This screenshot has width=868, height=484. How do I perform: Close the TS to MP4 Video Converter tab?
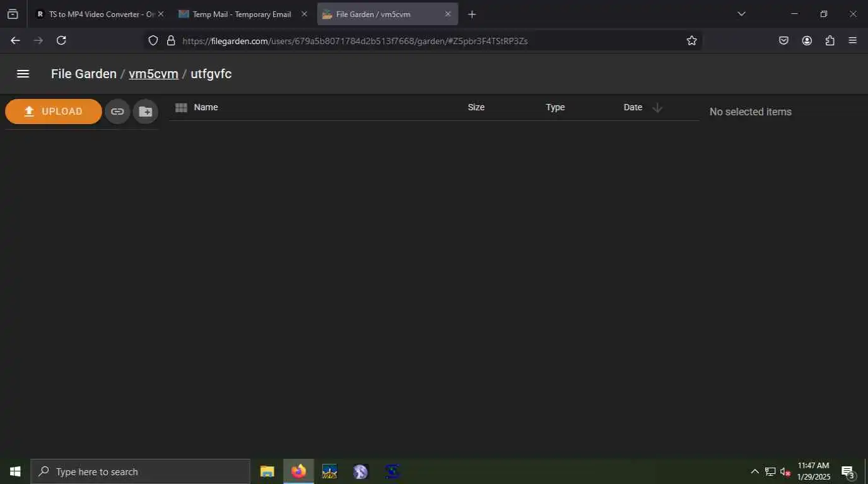click(160, 14)
